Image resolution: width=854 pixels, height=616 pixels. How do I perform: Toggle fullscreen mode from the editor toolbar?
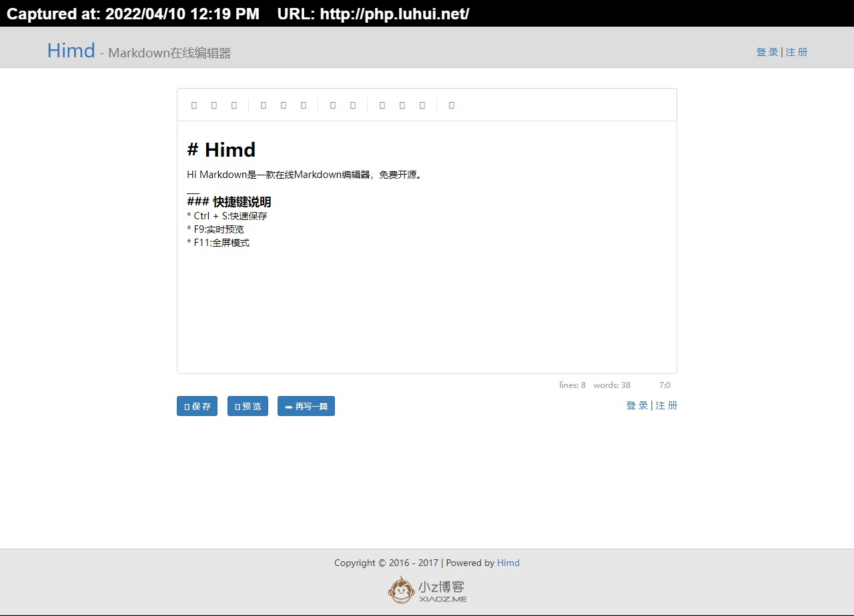[422, 105]
